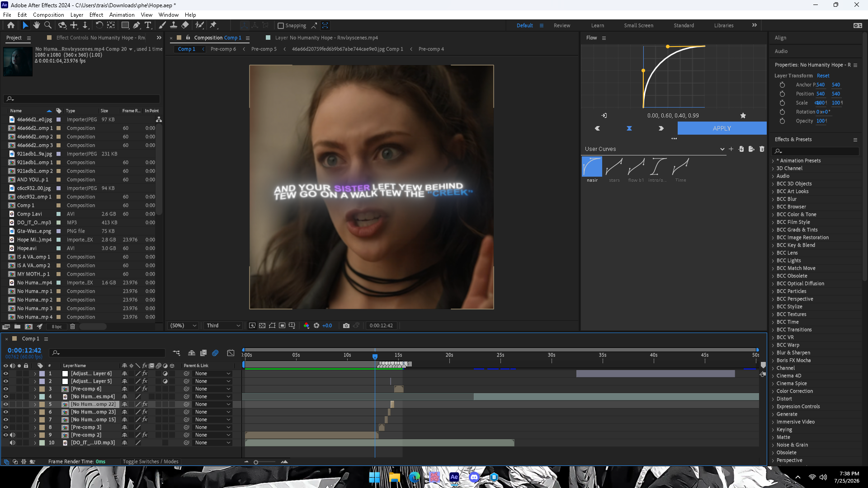Viewport: 868px width, 488px height.
Task: Mute audio of layer 10 DO_IT mp3
Action: 12,443
